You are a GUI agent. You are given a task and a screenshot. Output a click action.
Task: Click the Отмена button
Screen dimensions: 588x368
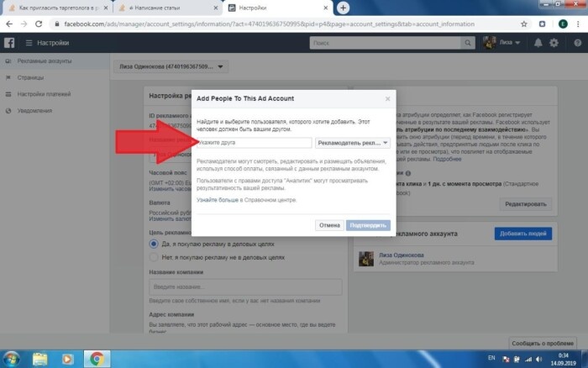tap(329, 225)
